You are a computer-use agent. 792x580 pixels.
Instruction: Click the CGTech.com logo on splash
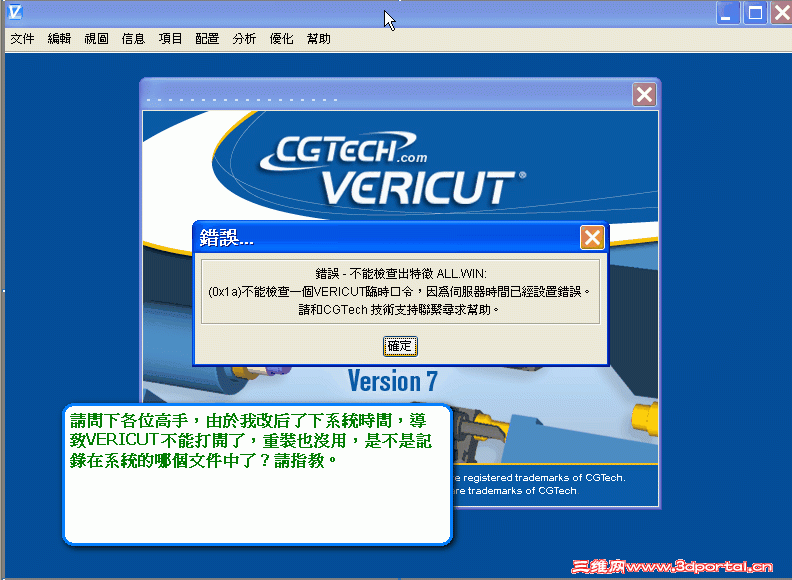[x=343, y=152]
